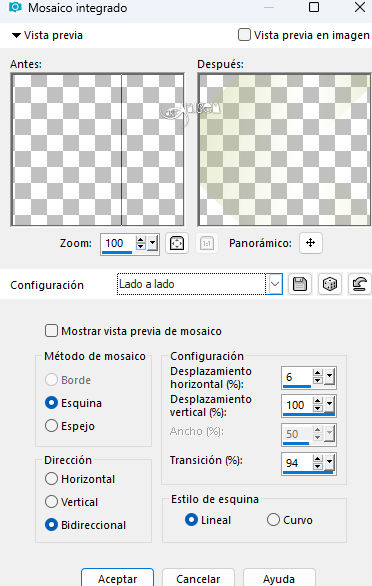Open the Transición slider dropdown arrow
This screenshot has width=372, height=586.
(329, 462)
